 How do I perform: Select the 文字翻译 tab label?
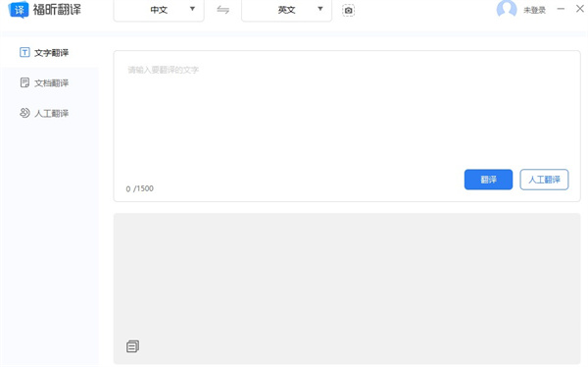point(51,53)
